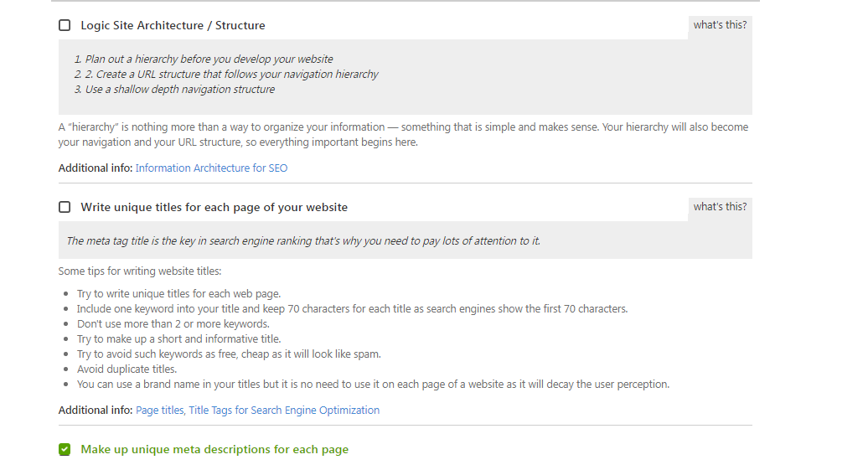The image size is (868, 470).
Task: Open the Information Architecture for SEO link
Action: click(211, 168)
